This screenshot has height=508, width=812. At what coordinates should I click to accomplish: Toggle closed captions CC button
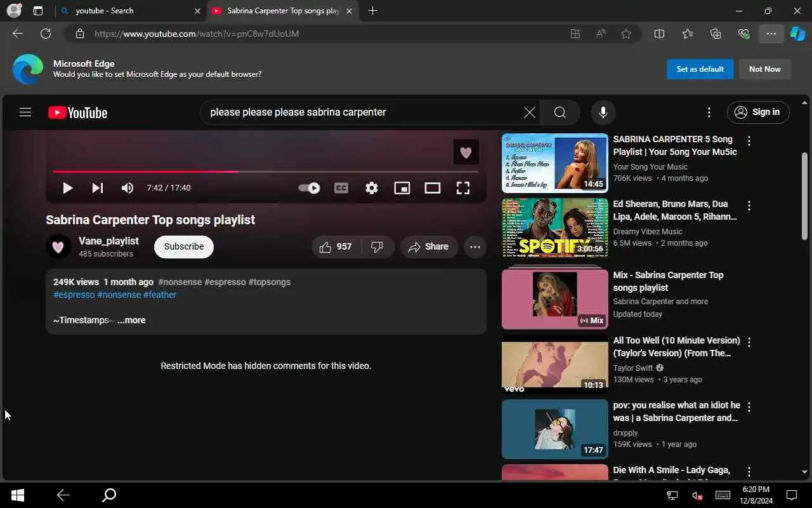click(x=341, y=188)
